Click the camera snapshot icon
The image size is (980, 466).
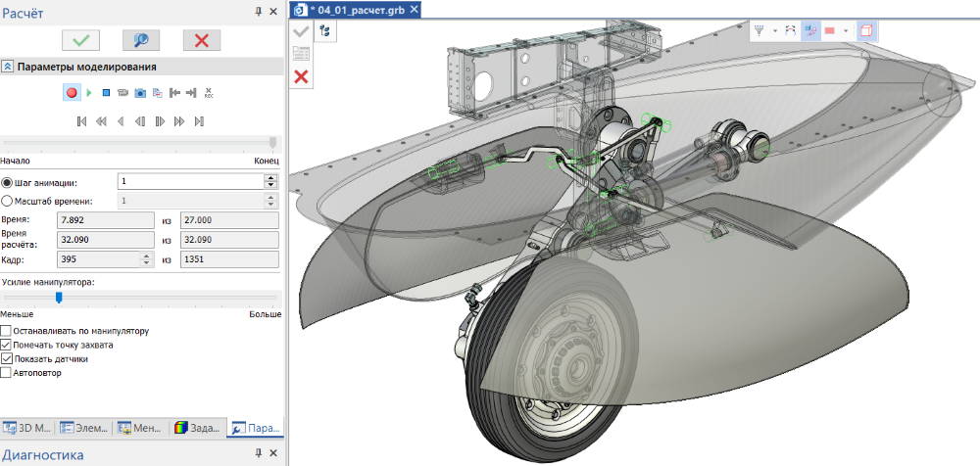[x=140, y=93]
